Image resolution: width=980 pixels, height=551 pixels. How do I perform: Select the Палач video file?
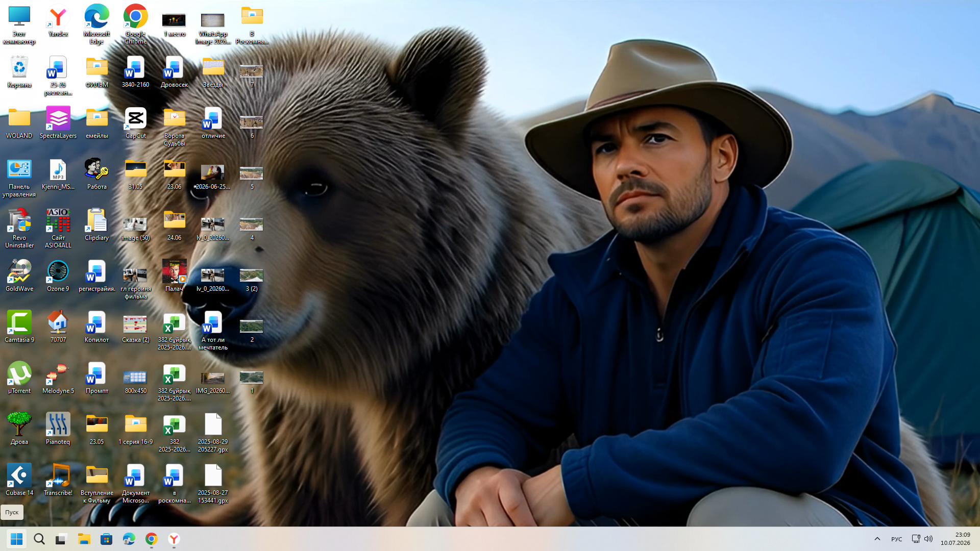175,275
